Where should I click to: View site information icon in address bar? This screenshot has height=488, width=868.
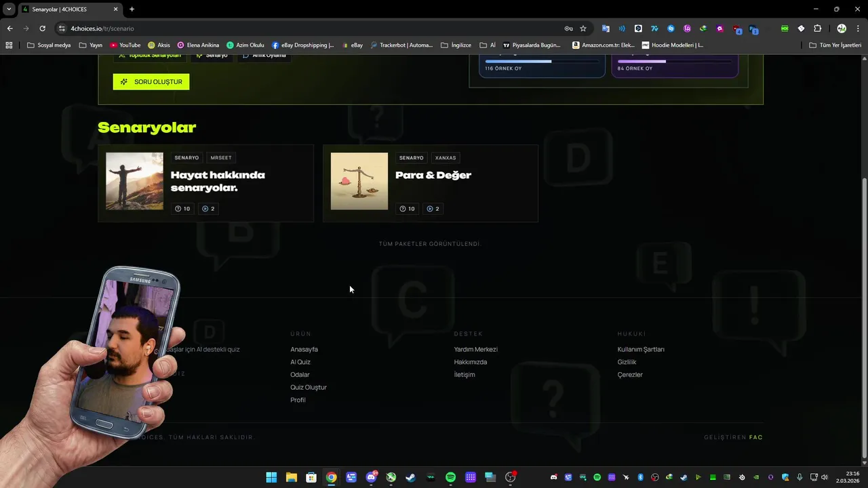(x=62, y=28)
